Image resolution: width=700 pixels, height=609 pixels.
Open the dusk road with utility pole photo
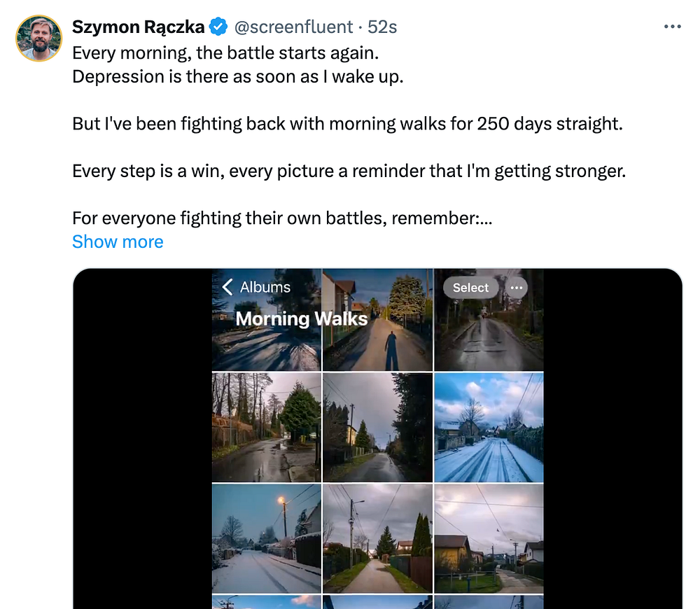pyautogui.click(x=378, y=427)
